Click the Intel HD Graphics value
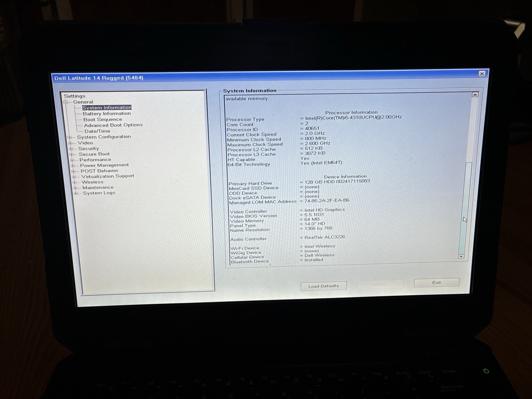This screenshot has height=399, width=532. pos(325,210)
